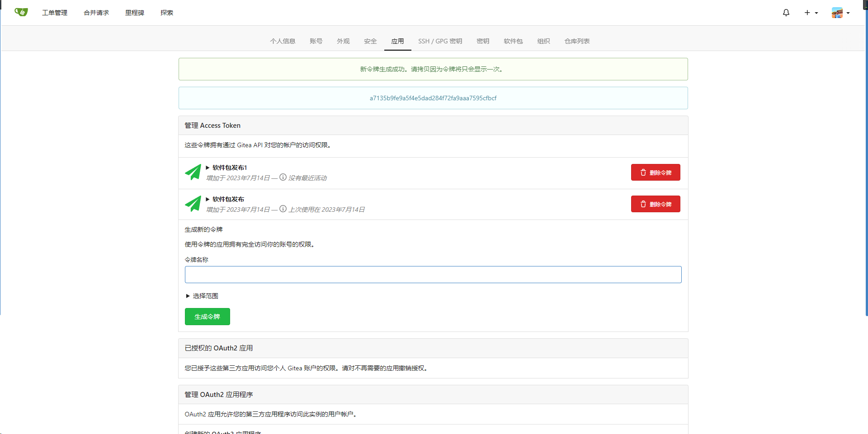The height and width of the screenshot is (434, 868).
Task: Click the Gitea logo in top-left
Action: 21,12
